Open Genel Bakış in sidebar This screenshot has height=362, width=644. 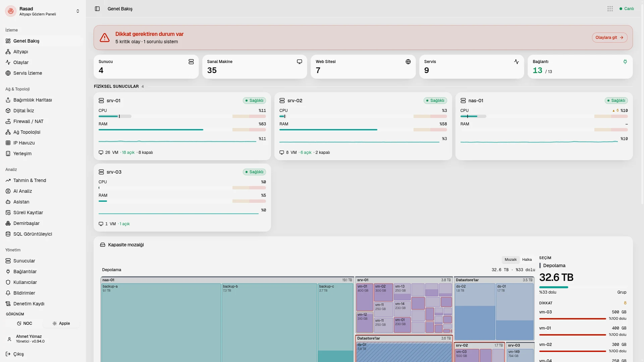tap(43, 41)
